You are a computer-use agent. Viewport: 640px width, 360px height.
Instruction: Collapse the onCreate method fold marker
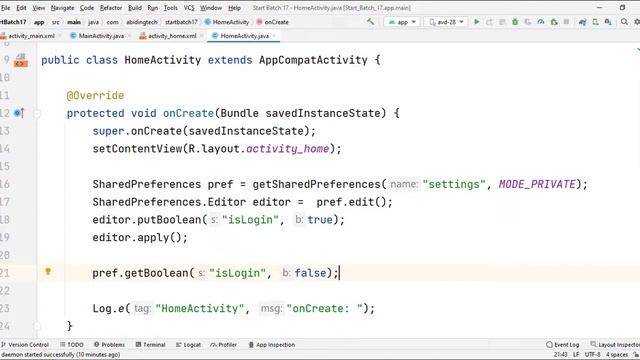click(37, 113)
